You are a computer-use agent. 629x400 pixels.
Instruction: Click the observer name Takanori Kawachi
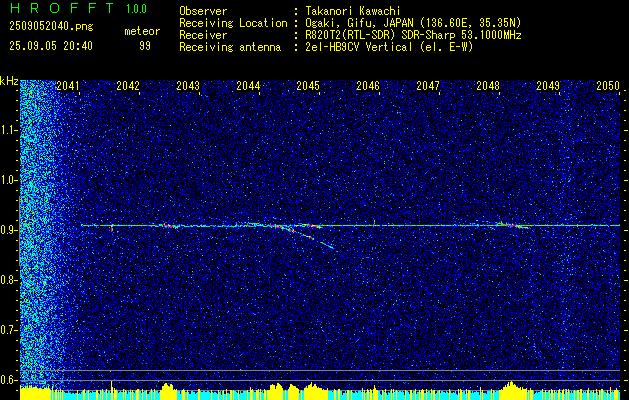coord(353,12)
